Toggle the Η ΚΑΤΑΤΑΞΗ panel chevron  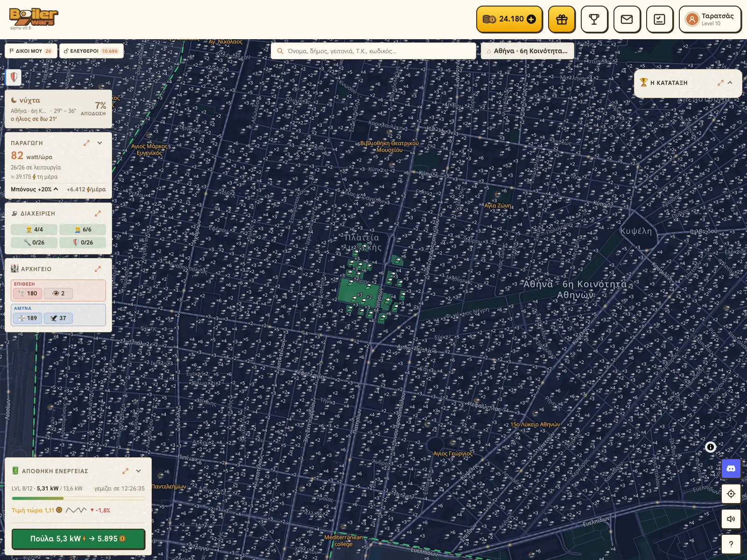tap(730, 83)
